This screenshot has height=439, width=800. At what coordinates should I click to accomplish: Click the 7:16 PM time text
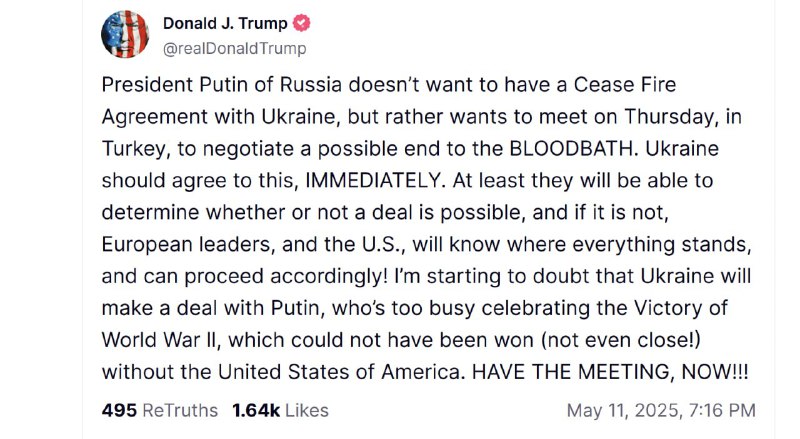pos(722,410)
